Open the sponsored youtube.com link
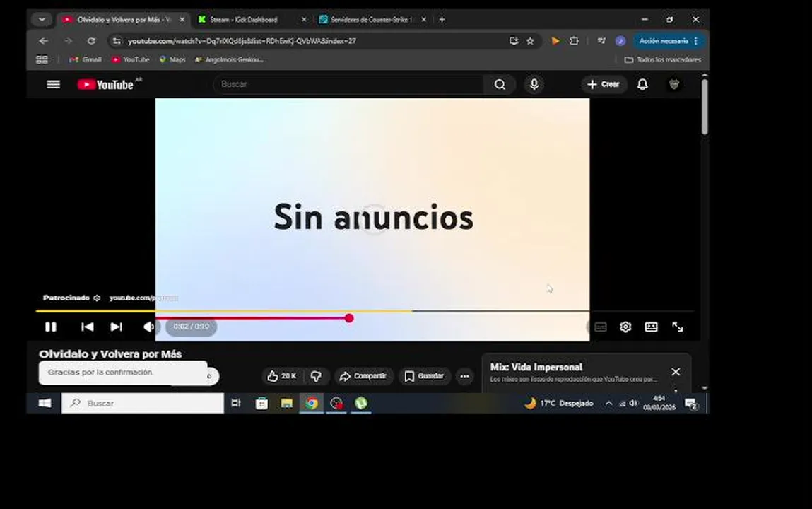This screenshot has width=812, height=509. [143, 298]
